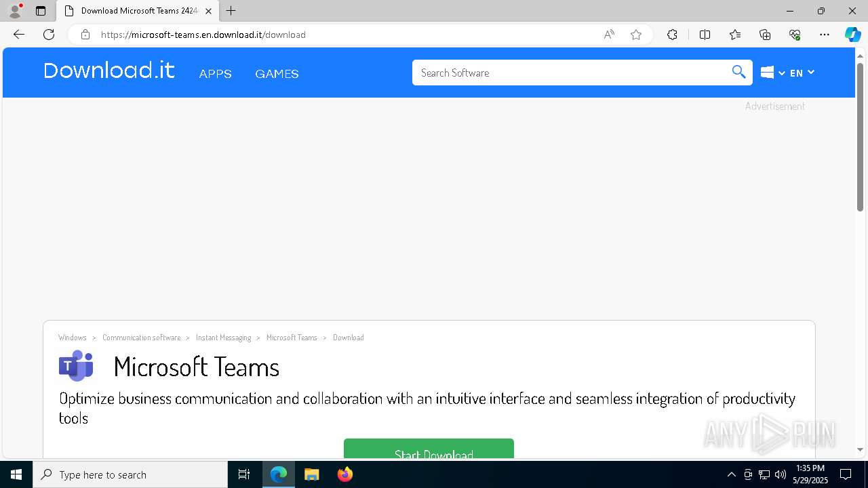Select the Download Microsoft Teams tab

[x=137, y=11]
